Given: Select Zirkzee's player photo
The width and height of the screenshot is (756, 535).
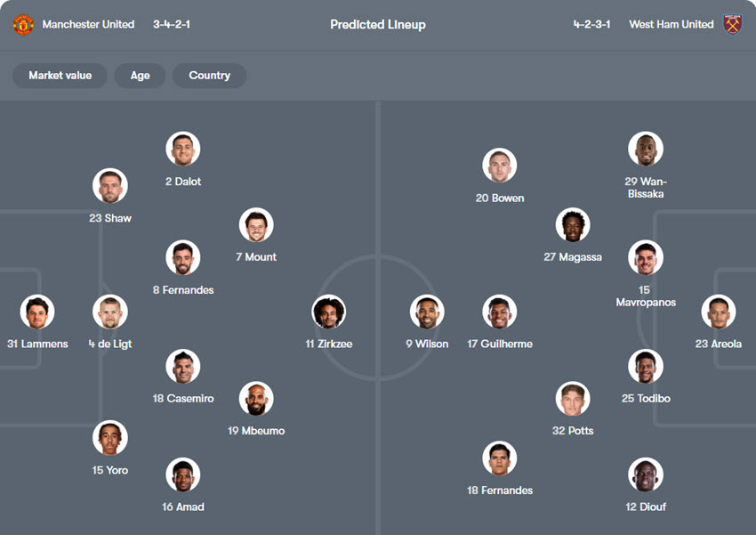Looking at the screenshot, I should tap(329, 312).
